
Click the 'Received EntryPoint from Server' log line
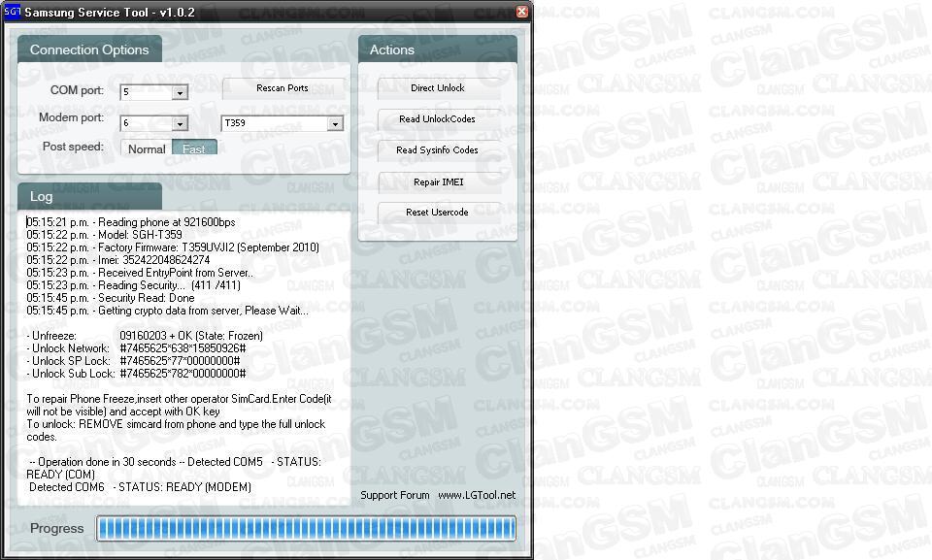pos(140,273)
